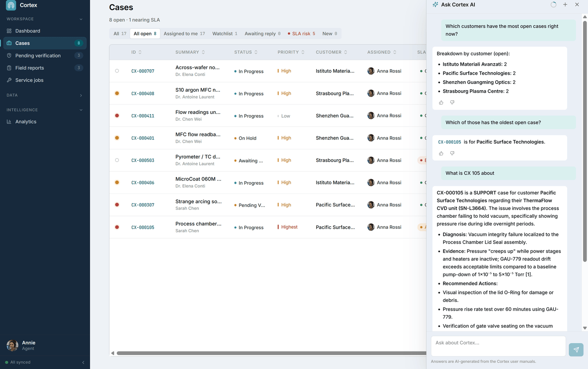Click On Hold status for CX-000401
The height and width of the screenshot is (369, 588).
pyautogui.click(x=245, y=138)
